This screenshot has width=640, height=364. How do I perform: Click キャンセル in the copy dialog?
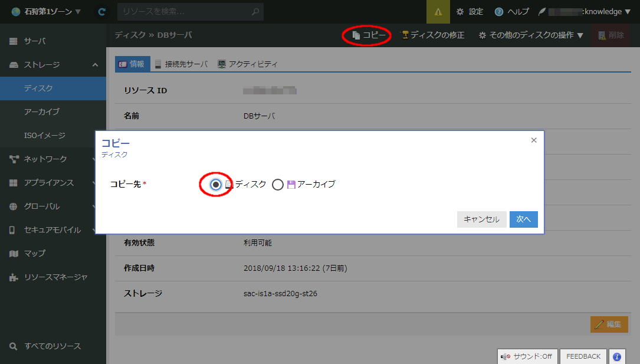[481, 219]
